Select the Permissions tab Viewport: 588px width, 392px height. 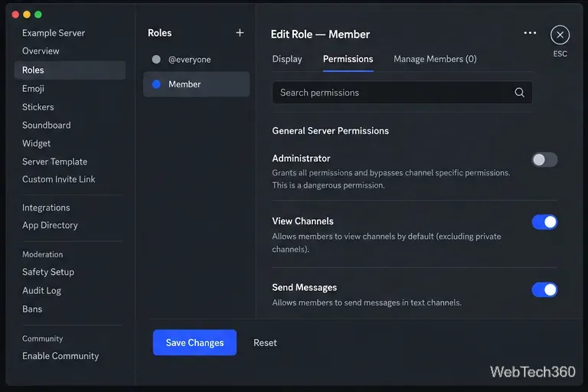tap(348, 59)
